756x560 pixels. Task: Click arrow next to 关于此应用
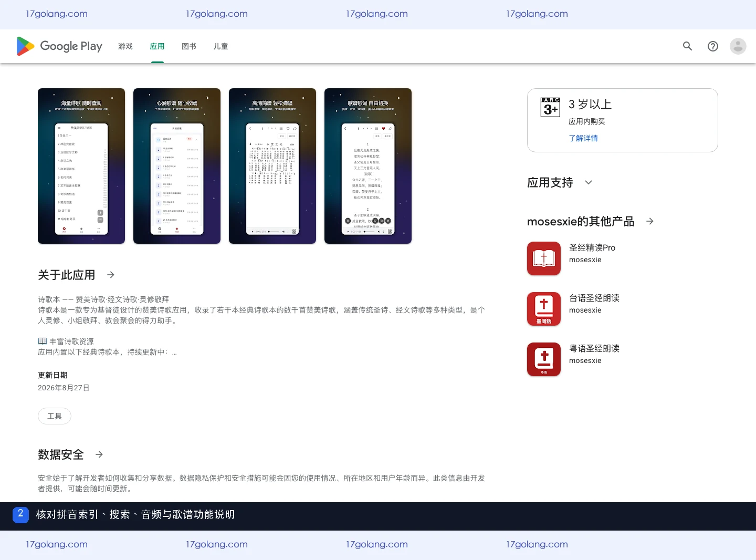[111, 275]
